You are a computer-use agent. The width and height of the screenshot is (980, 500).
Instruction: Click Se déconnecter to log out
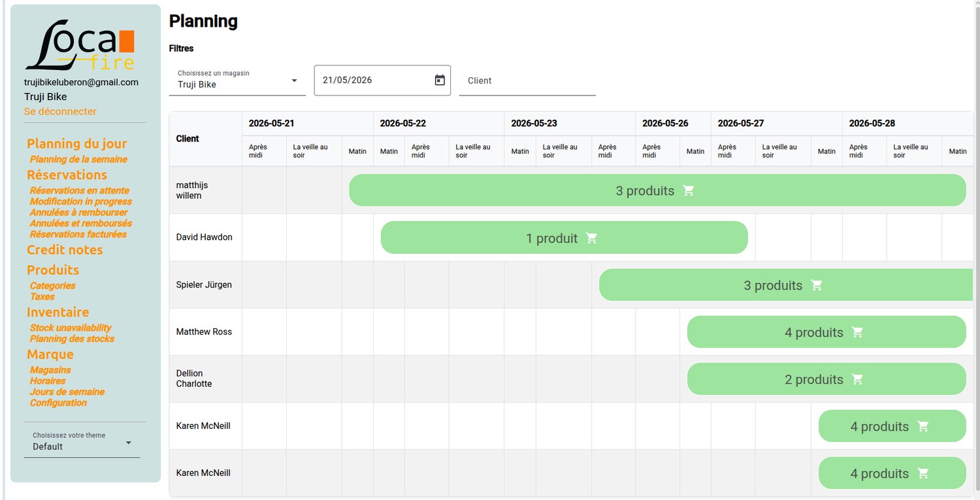60,111
